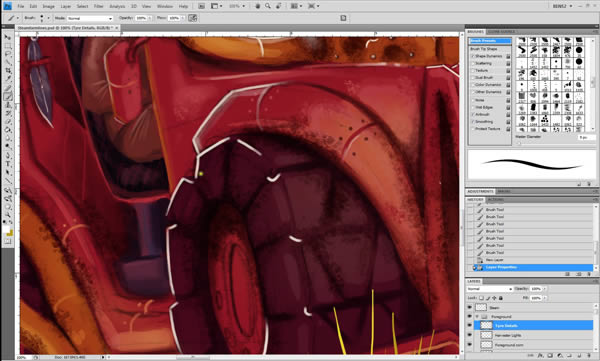Image resolution: width=600 pixels, height=361 pixels.
Task: Toggle Smoothing checkbox
Action: (x=473, y=121)
